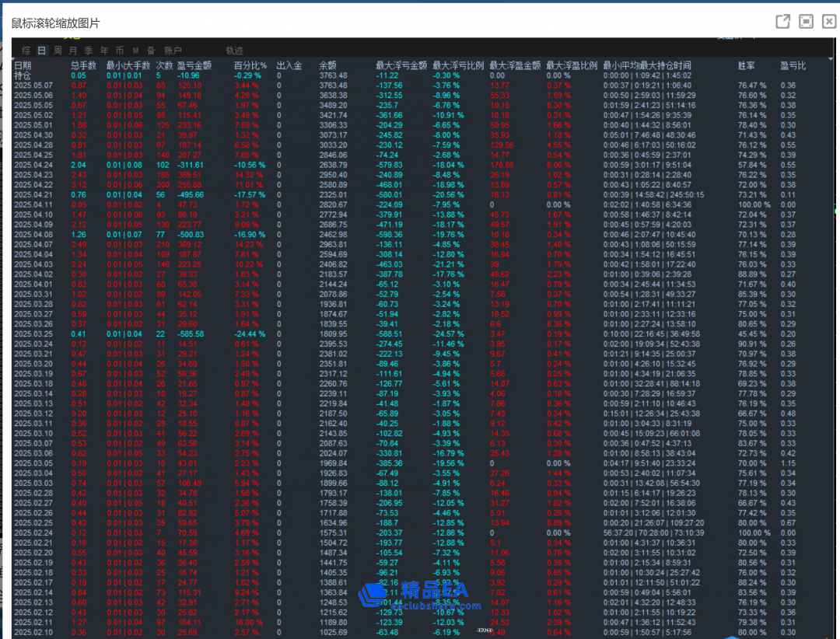The height and width of the screenshot is (639, 840).
Task: Click the 日期 column header
Action: (23, 66)
